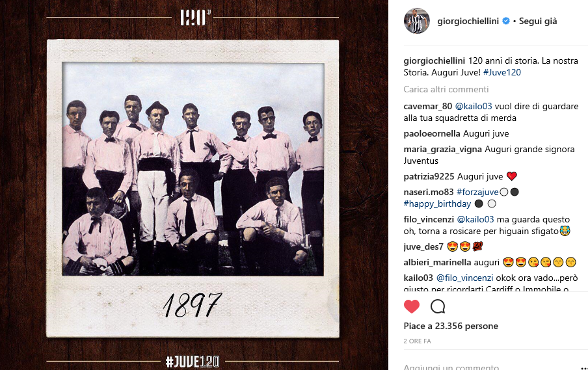Toggle the Segui già following button
The image size is (588, 370).
(x=538, y=21)
